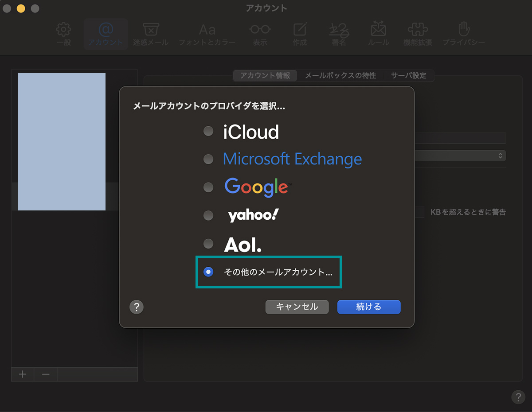
Task: Open the 迷惑メール junk mail pane
Action: pos(151,35)
